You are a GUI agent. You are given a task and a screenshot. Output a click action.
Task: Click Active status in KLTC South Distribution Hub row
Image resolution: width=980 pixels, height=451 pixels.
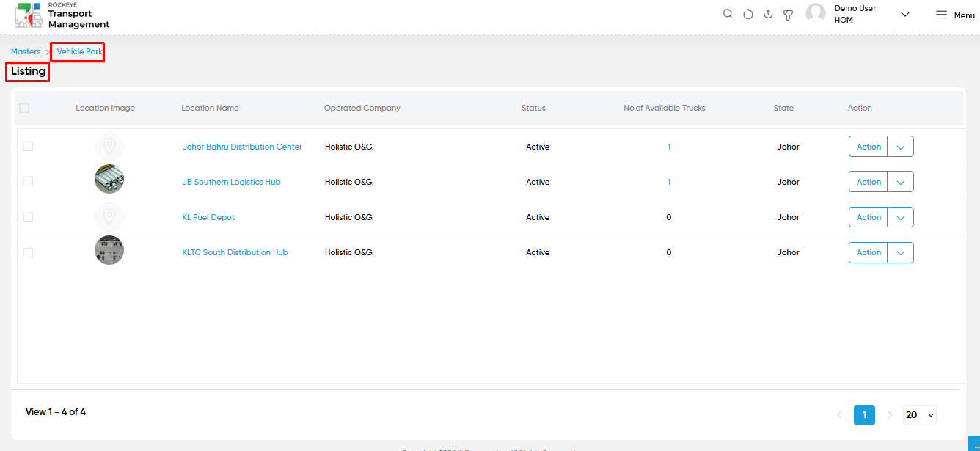coord(538,252)
